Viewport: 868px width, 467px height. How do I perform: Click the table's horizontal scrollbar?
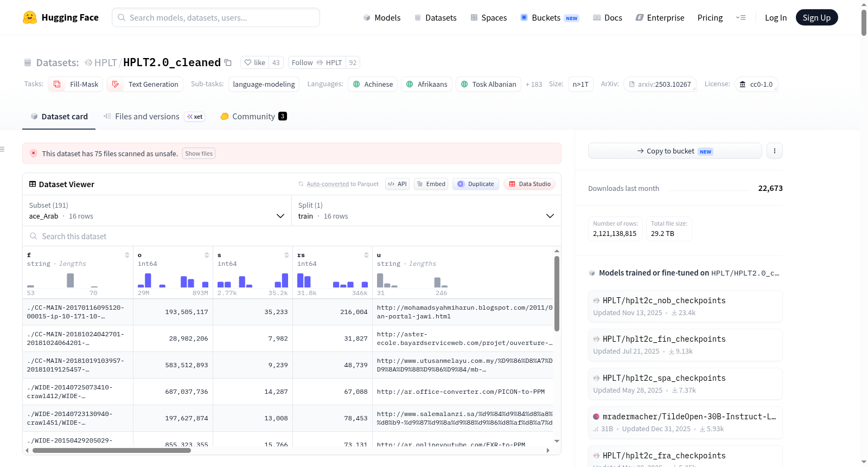click(x=112, y=450)
